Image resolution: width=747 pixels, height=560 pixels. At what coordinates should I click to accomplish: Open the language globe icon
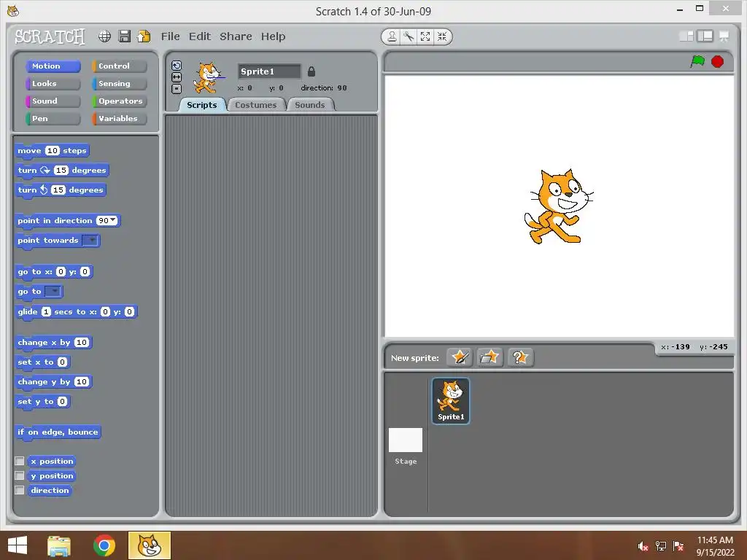pyautogui.click(x=104, y=36)
